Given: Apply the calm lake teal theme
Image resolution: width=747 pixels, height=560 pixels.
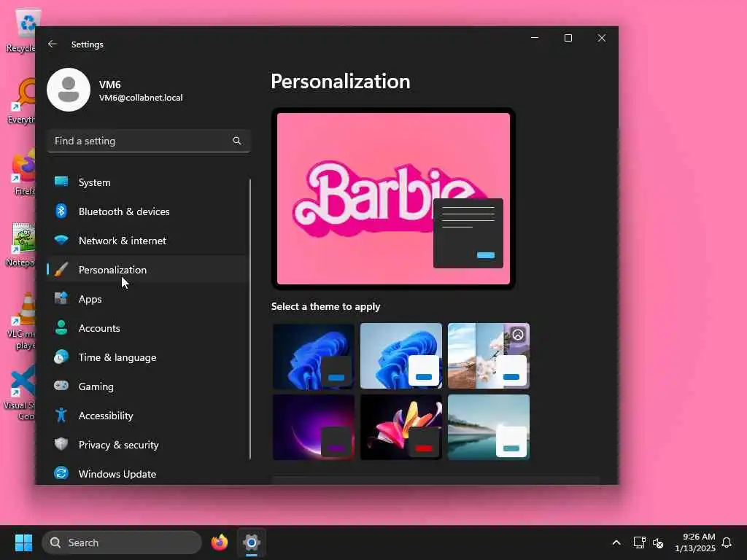Looking at the screenshot, I should point(489,427).
